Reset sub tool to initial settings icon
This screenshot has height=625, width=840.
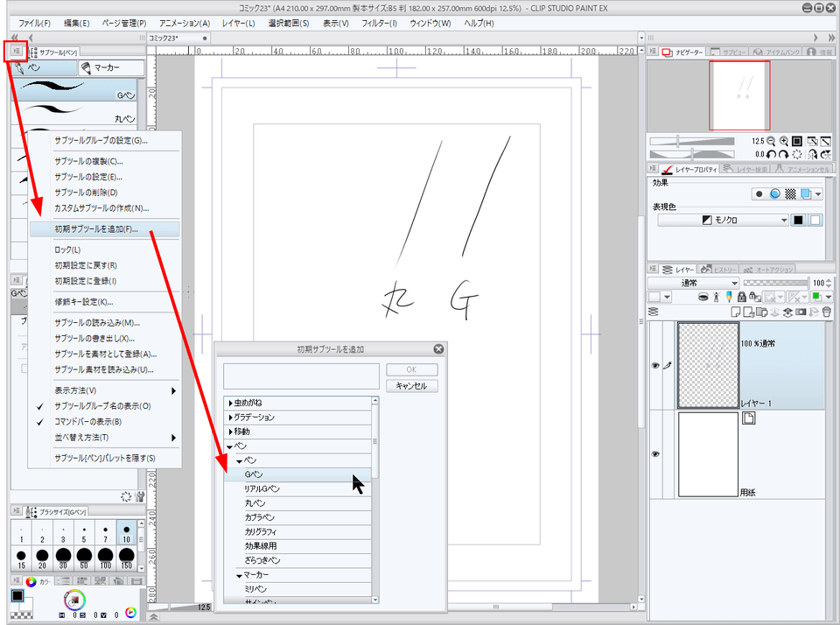pos(126,497)
